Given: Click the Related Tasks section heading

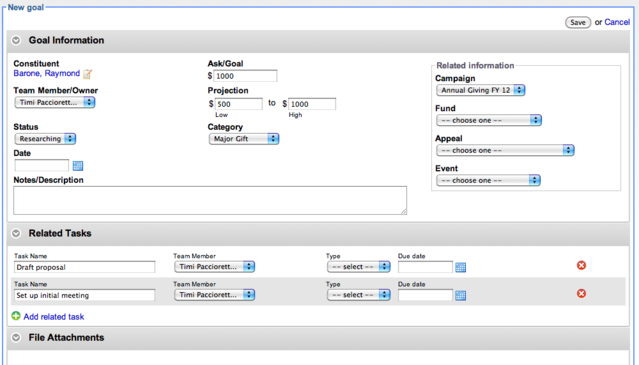Looking at the screenshot, I should tap(60, 233).
